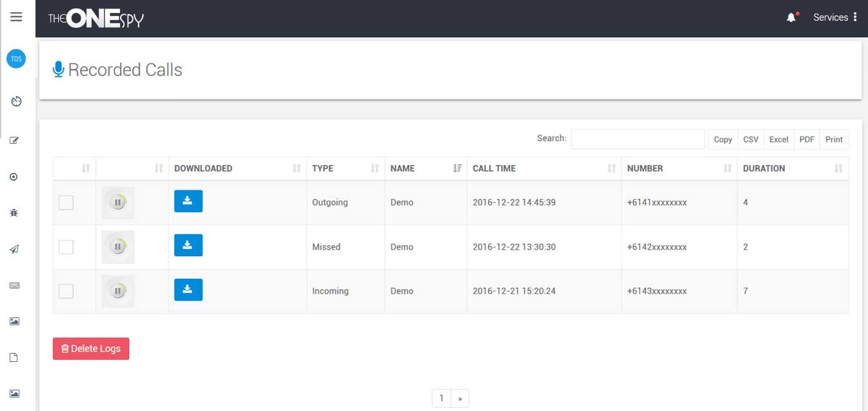Open the keyboard icon in the sidebar

point(14,285)
